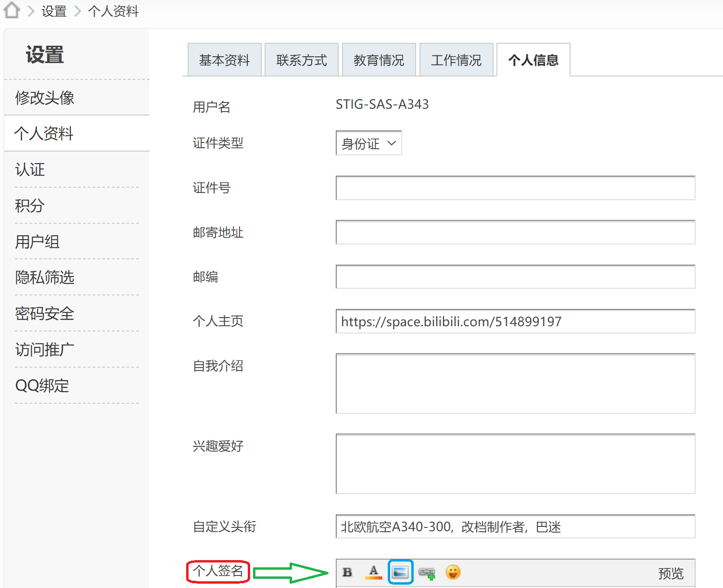Viewport: 723px width, 588px height.
Task: Open 访问推广 in sidebar
Action: coord(45,349)
